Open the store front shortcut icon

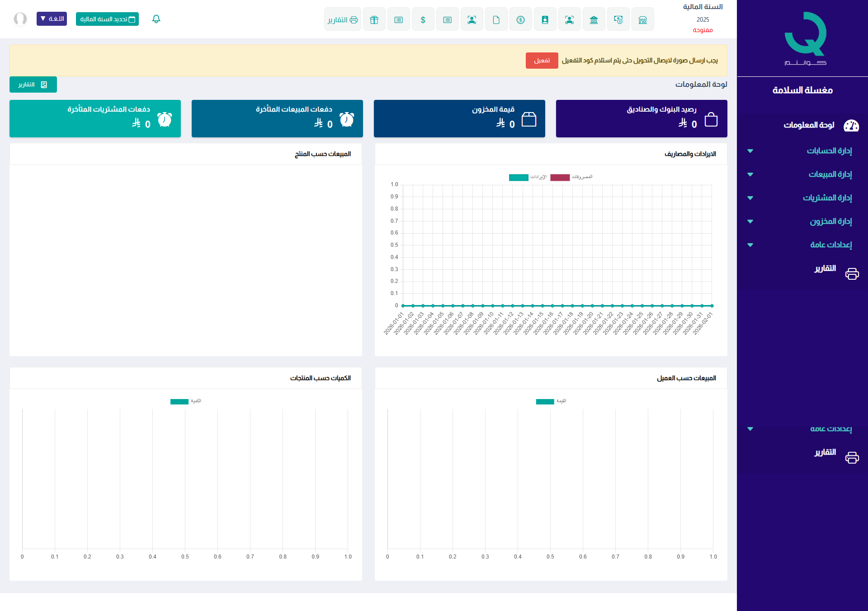(642, 19)
